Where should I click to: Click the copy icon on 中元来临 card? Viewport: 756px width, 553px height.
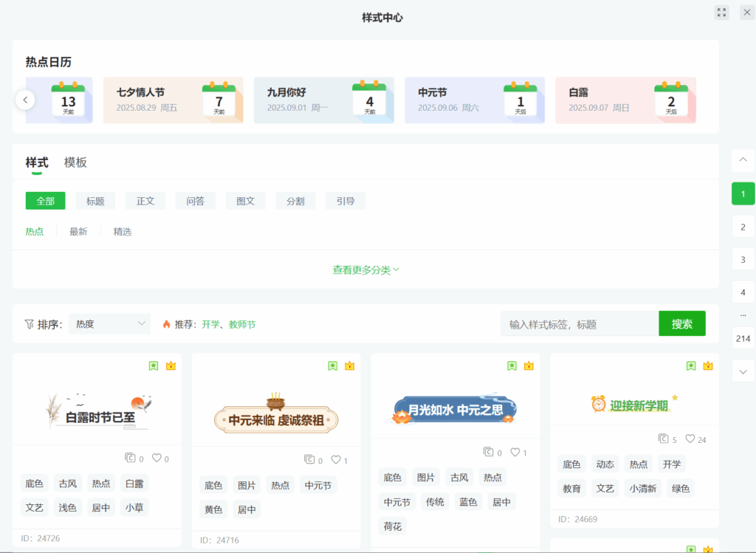click(x=309, y=459)
